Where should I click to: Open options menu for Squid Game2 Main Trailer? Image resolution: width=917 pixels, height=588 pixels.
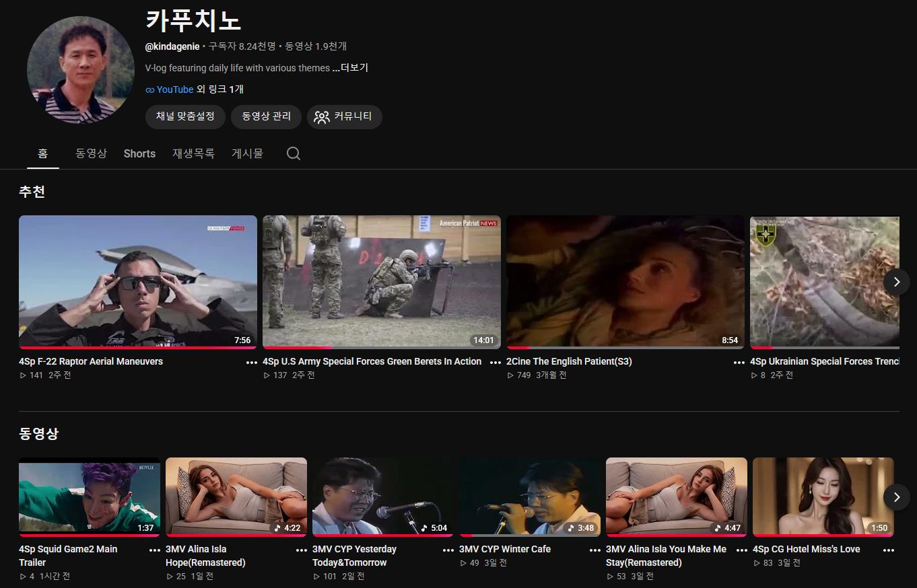coord(155,550)
